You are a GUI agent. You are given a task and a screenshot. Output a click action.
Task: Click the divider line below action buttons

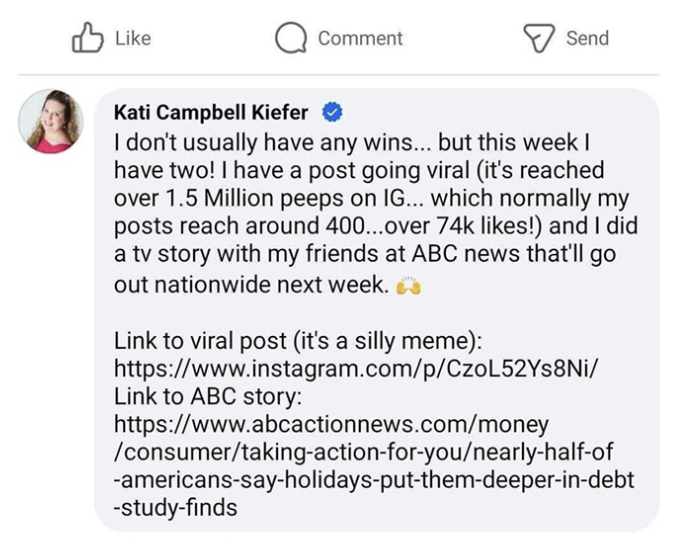[x=337, y=74]
